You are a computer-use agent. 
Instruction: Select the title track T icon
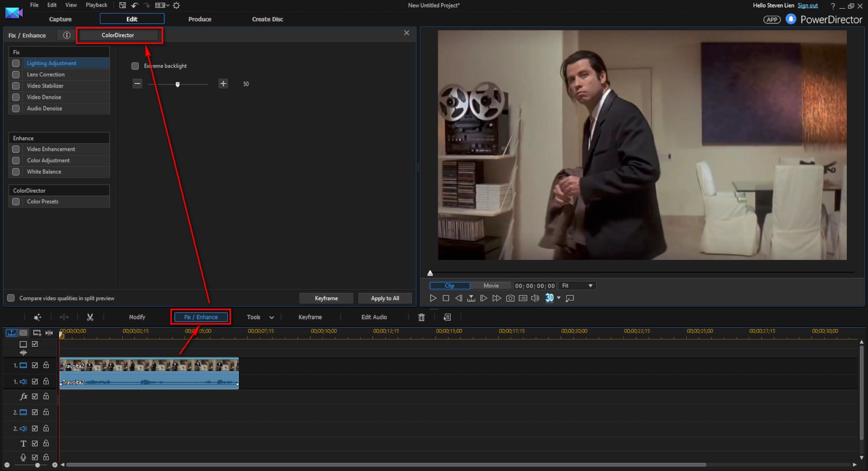pos(23,443)
